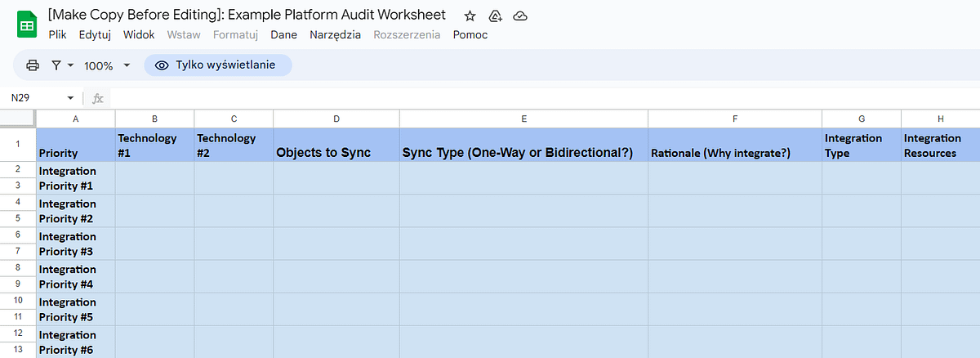The image size is (980, 358).
Task: Select column H header
Action: pyautogui.click(x=940, y=119)
